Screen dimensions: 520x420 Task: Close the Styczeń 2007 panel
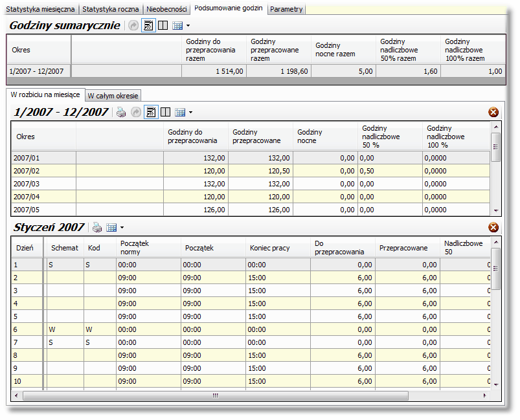point(493,227)
